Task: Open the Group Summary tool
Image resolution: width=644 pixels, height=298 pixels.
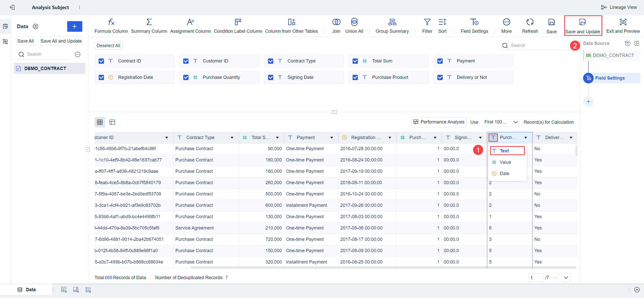Action: (392, 25)
